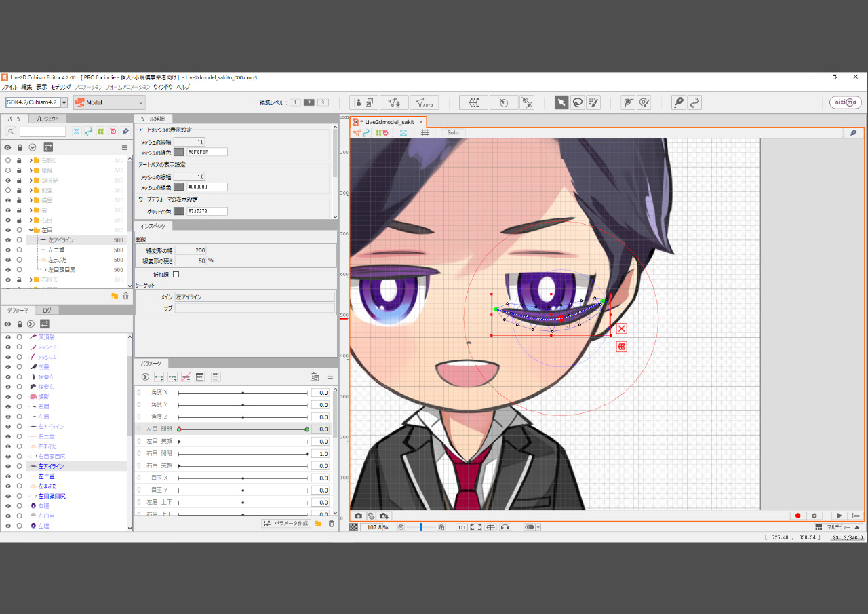Create a warp deformer
The image size is (868, 614).
click(x=474, y=102)
